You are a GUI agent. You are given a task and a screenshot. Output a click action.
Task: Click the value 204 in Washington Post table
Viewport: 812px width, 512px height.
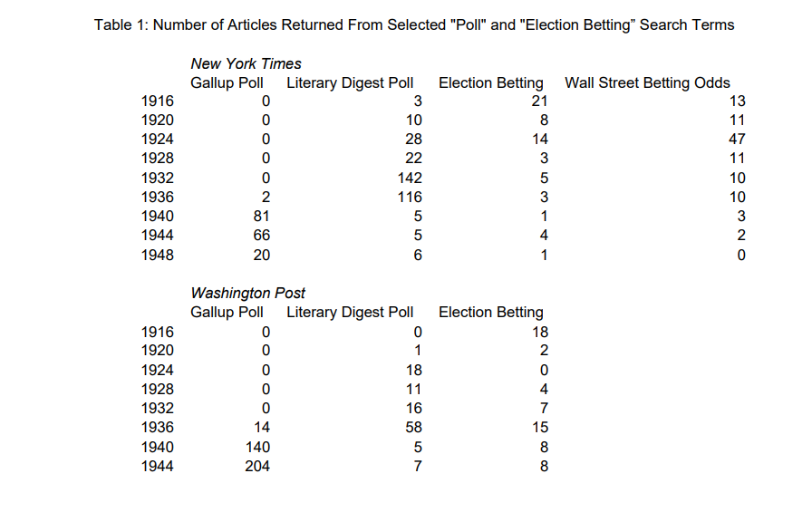(x=257, y=467)
